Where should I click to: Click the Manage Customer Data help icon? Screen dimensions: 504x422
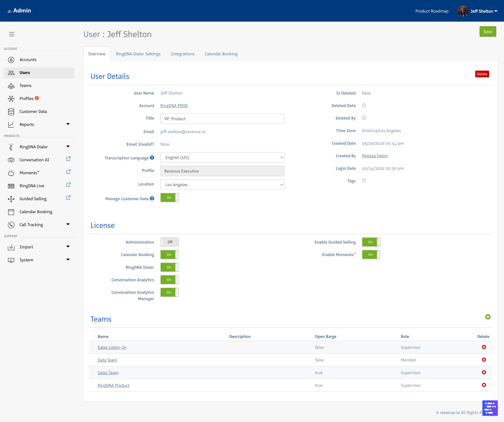click(152, 198)
